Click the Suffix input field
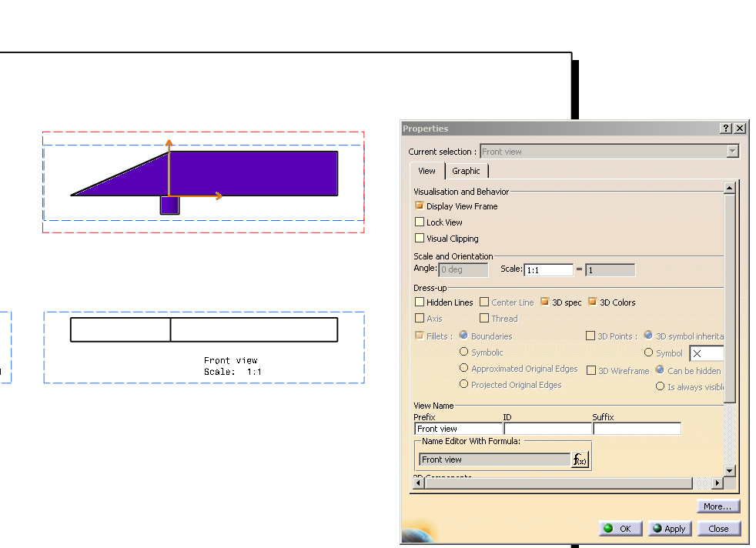Screen dimensions: 756x548 pyautogui.click(x=637, y=429)
